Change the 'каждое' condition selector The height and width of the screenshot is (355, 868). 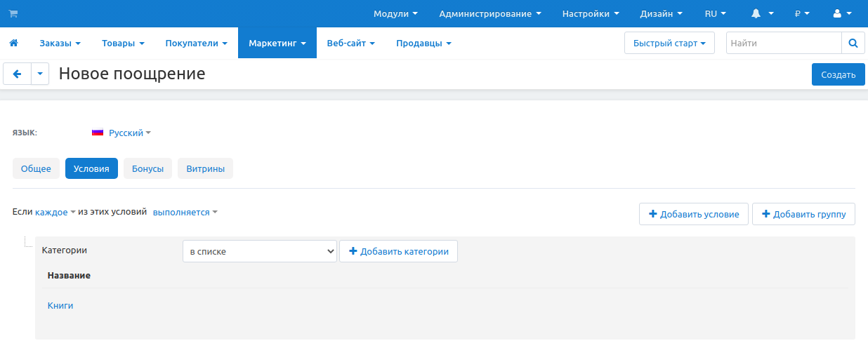55,212
